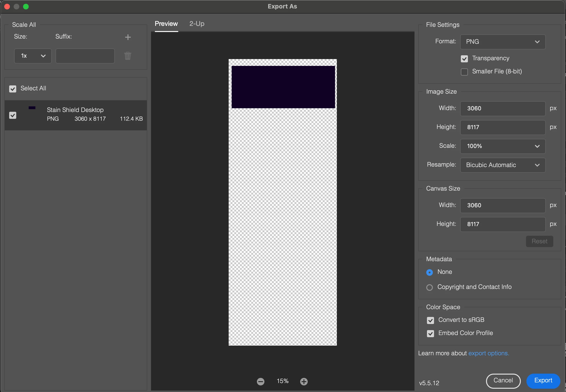This screenshot has width=566, height=392.
Task: Click the red close window button
Action: [x=7, y=7]
